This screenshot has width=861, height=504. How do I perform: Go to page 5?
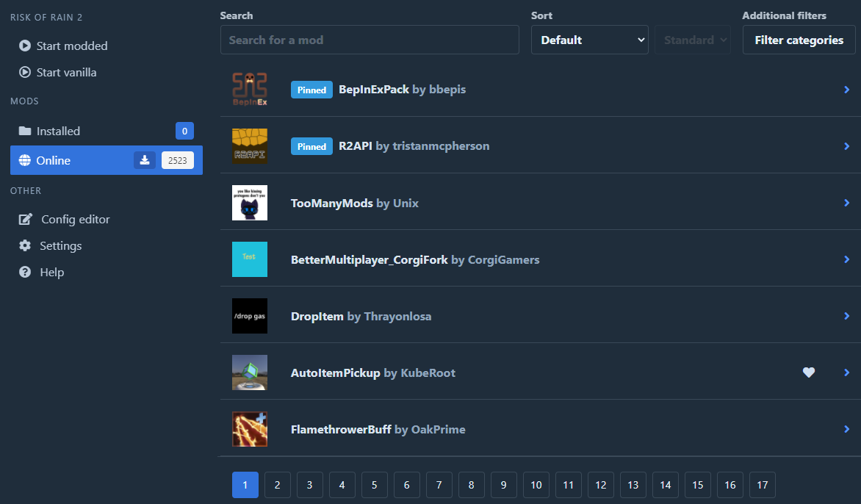pyautogui.click(x=375, y=485)
